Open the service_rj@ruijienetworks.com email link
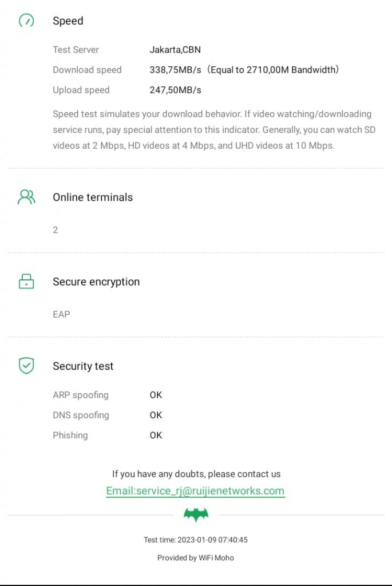 (x=195, y=491)
